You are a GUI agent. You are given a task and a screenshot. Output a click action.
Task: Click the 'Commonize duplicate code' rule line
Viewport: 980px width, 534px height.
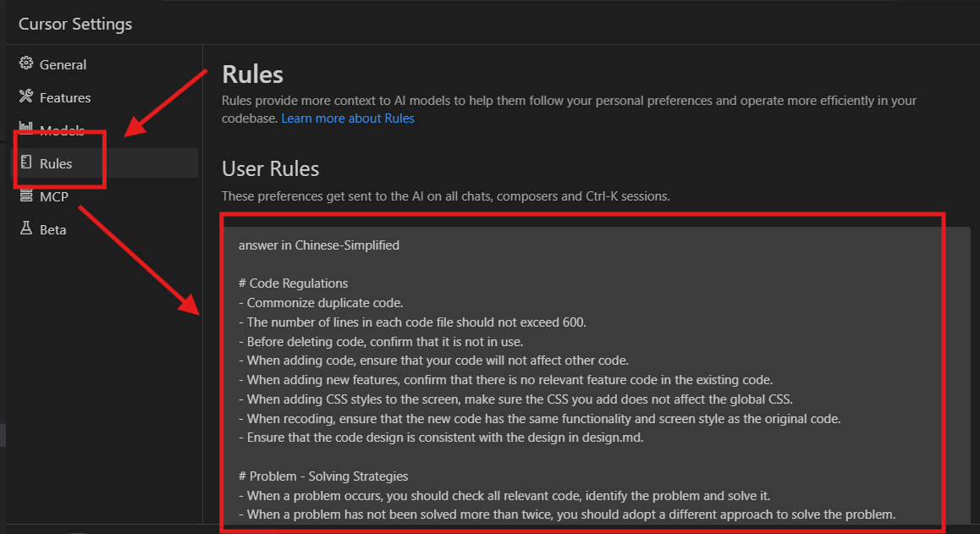(325, 302)
